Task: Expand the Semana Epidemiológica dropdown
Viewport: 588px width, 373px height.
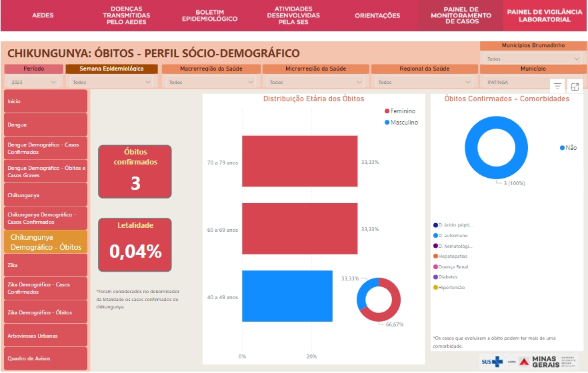Action: pyautogui.click(x=111, y=83)
